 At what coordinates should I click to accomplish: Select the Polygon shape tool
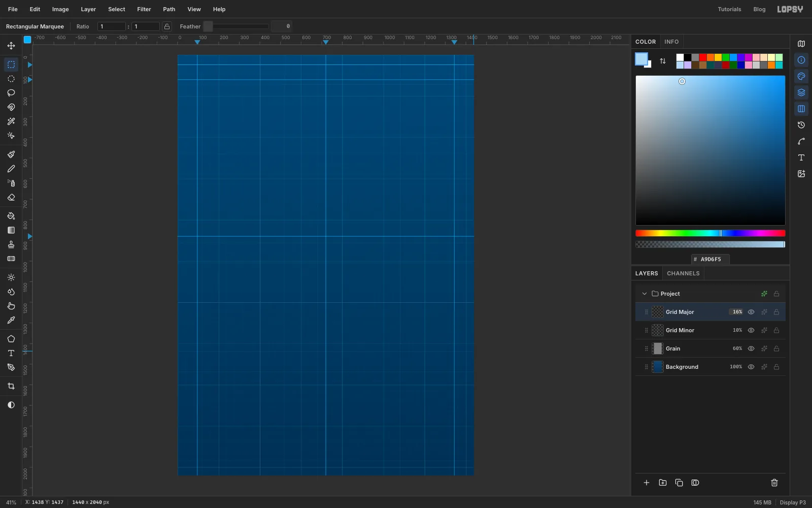[x=11, y=339]
